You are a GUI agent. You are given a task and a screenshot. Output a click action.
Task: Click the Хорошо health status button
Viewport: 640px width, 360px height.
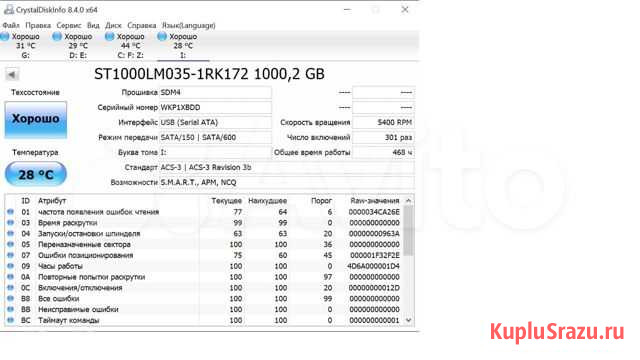click(36, 120)
